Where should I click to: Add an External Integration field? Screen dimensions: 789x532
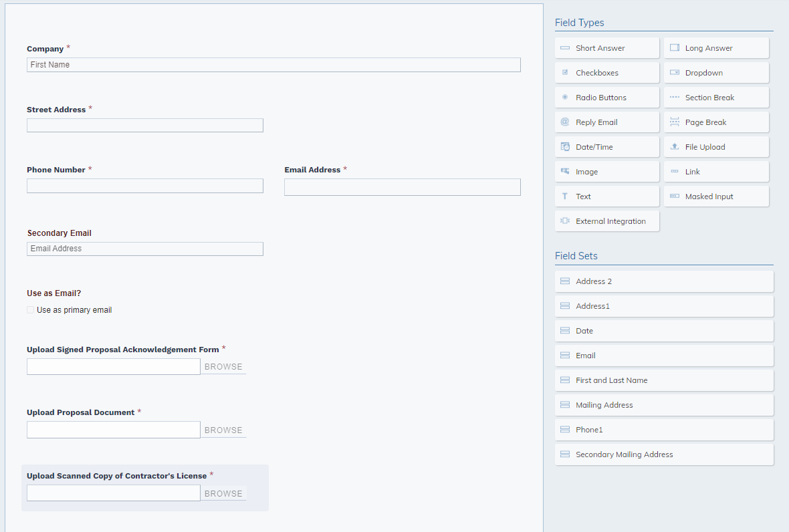(x=607, y=221)
